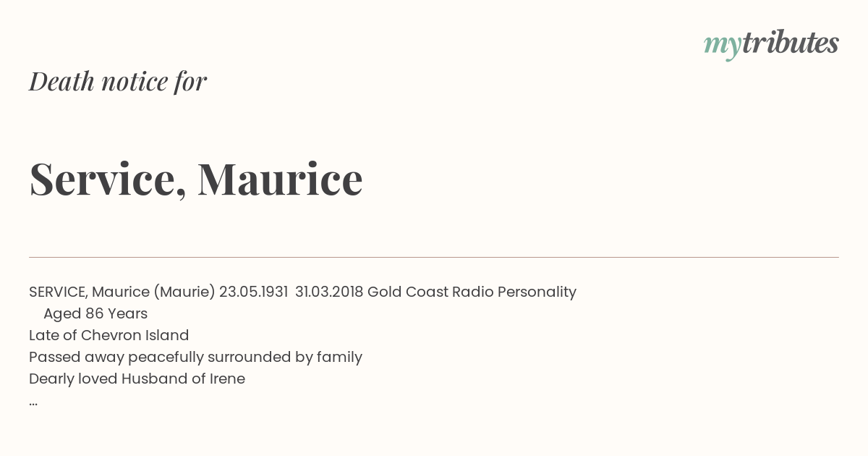
Task: Click the "Aged 86 Years" line
Action: click(95, 313)
